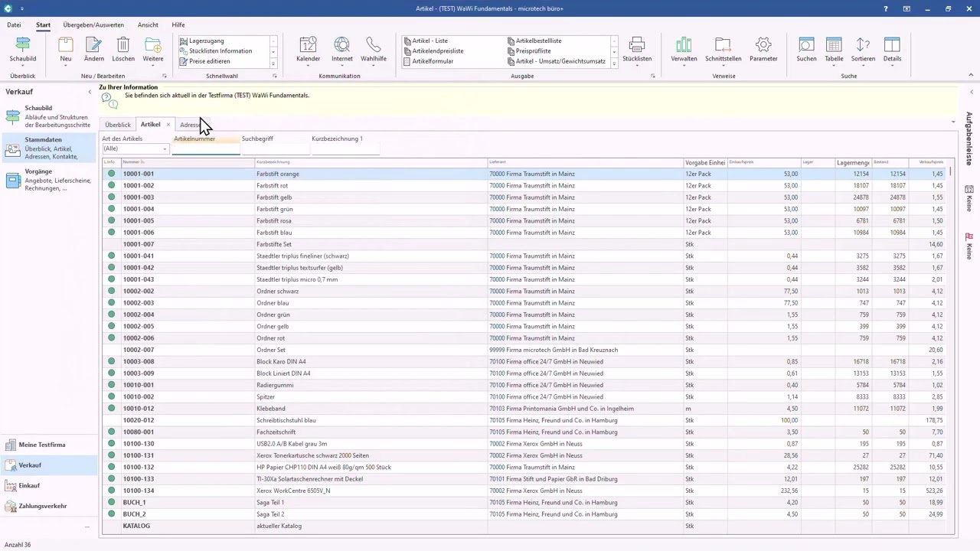
Task: Select Artikel - Umsatz/Gewichtsumsatz output
Action: coord(557,61)
